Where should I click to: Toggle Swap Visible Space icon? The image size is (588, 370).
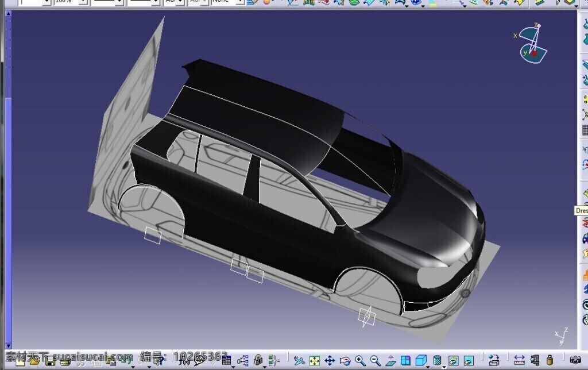click(469, 361)
